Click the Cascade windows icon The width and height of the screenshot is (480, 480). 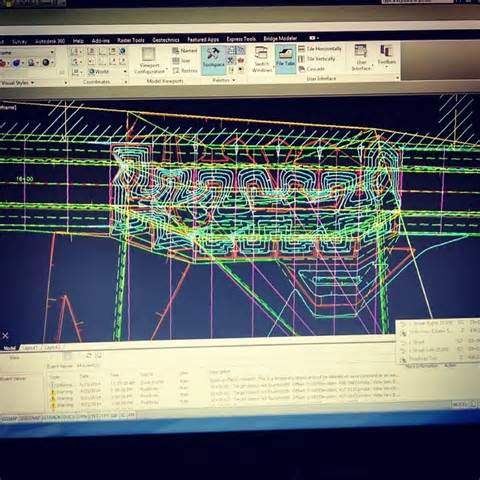click(302, 69)
